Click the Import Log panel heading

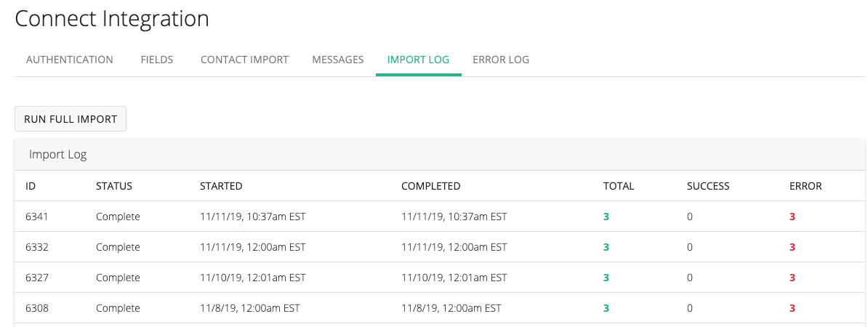click(58, 155)
